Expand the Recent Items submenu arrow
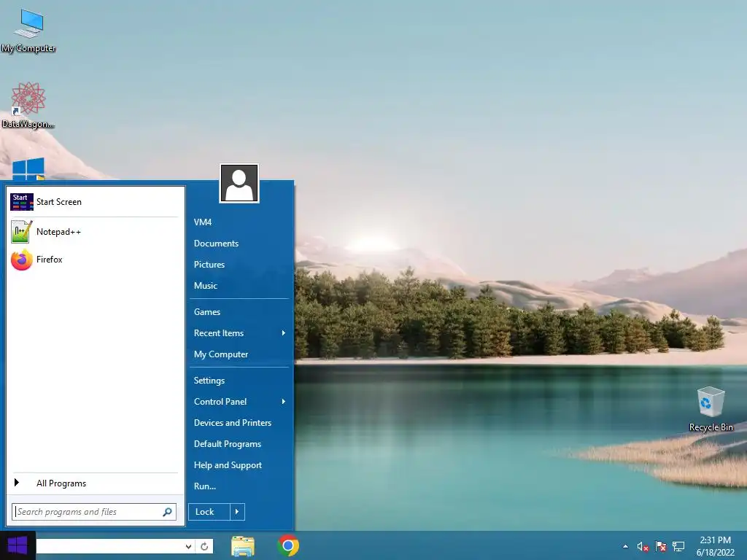Image resolution: width=747 pixels, height=560 pixels. pyautogui.click(x=284, y=333)
